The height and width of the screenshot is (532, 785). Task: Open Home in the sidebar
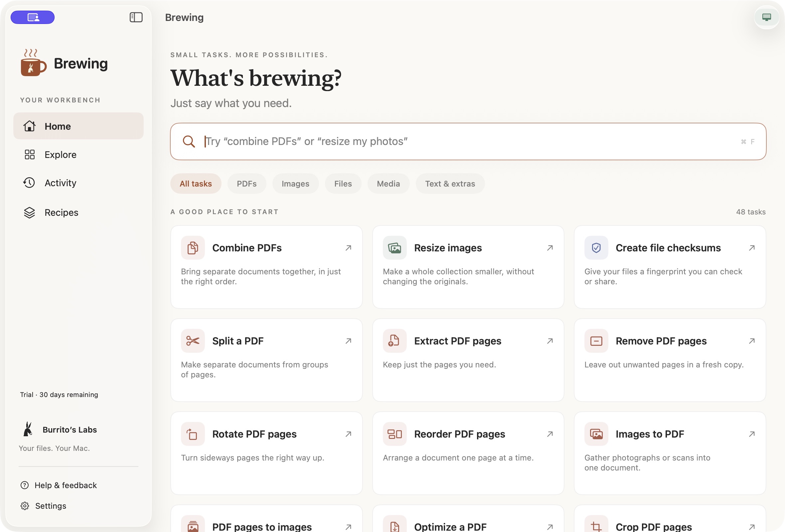(78, 126)
